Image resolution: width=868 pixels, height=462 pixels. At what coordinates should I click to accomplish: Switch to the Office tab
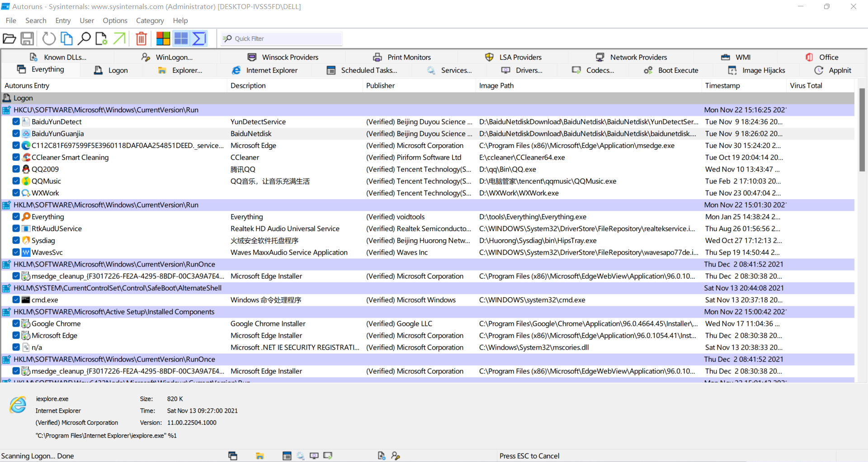pyautogui.click(x=822, y=57)
